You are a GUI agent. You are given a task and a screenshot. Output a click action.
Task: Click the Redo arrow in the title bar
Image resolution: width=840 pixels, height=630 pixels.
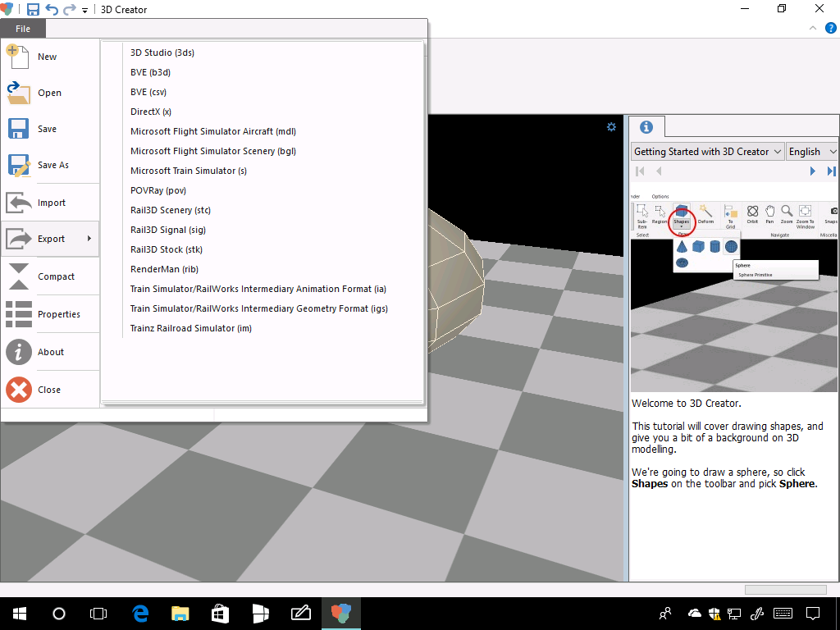70,9
